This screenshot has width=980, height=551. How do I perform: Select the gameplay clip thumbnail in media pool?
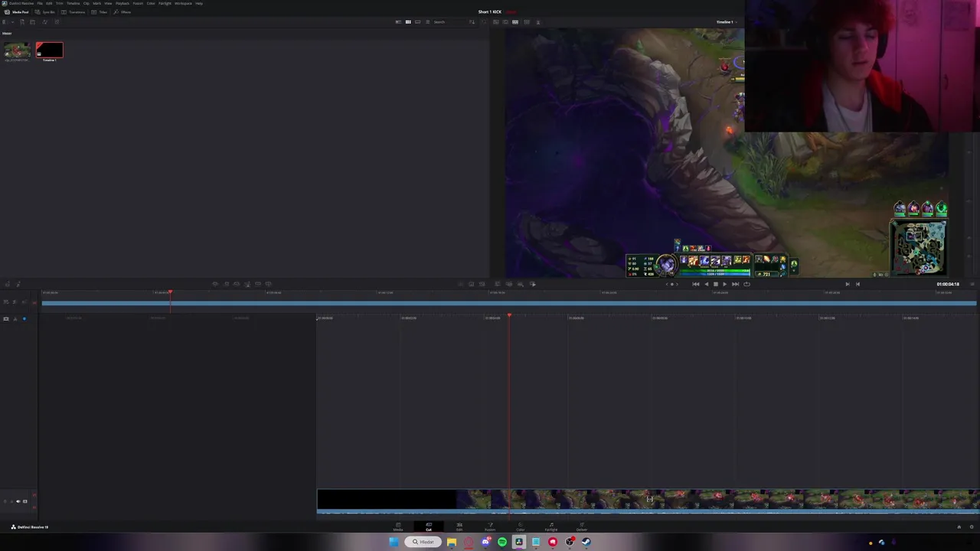tap(17, 51)
